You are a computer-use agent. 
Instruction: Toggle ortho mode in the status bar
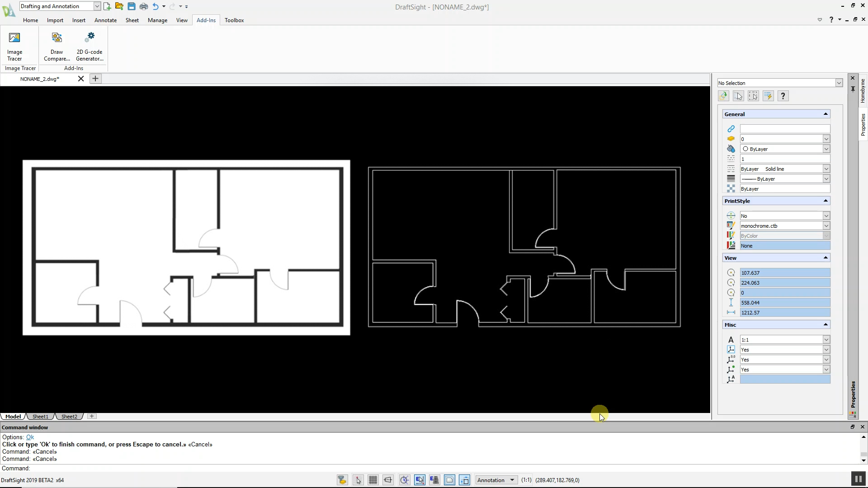tap(388, 480)
